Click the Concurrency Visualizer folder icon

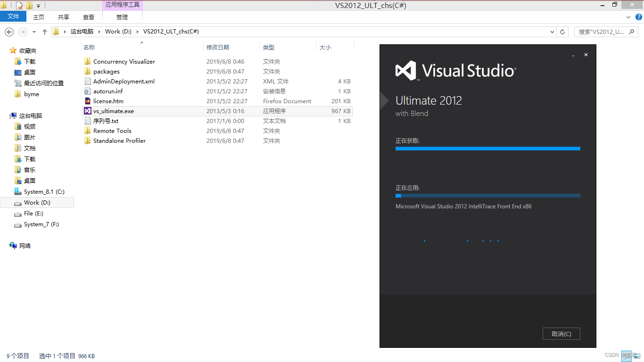(x=87, y=61)
